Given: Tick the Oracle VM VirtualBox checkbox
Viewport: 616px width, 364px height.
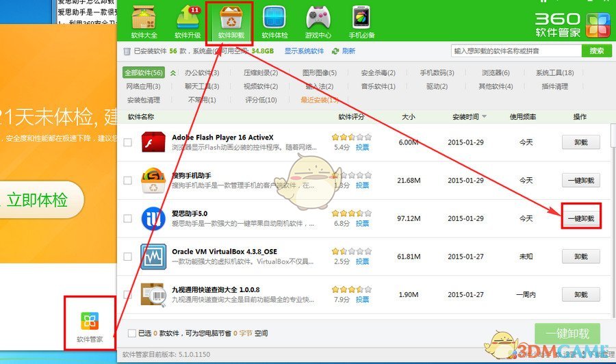Looking at the screenshot, I should [x=128, y=257].
